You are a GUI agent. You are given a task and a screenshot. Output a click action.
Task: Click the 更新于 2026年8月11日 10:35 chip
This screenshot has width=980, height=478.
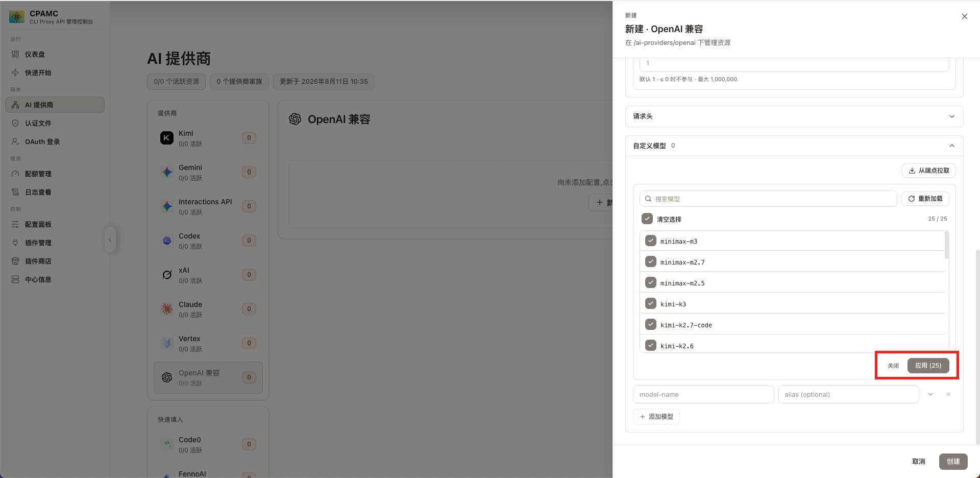point(324,82)
